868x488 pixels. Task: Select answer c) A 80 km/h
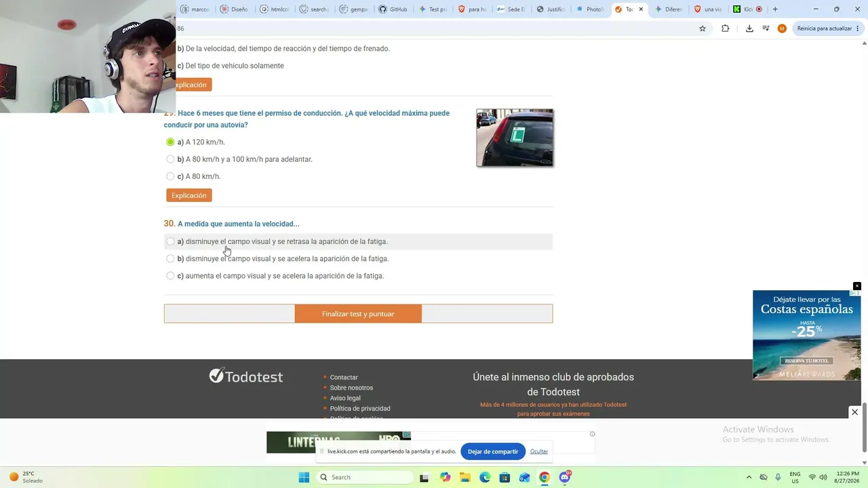pyautogui.click(x=170, y=177)
